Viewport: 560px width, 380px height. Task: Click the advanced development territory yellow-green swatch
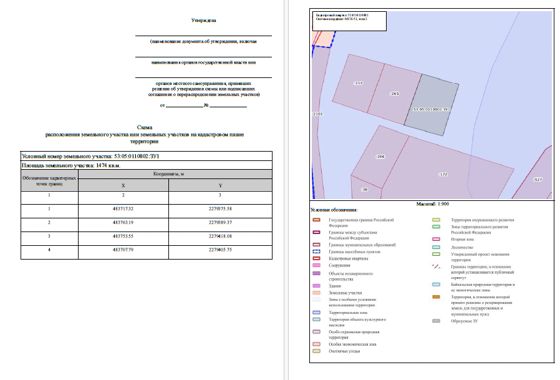(x=436, y=220)
